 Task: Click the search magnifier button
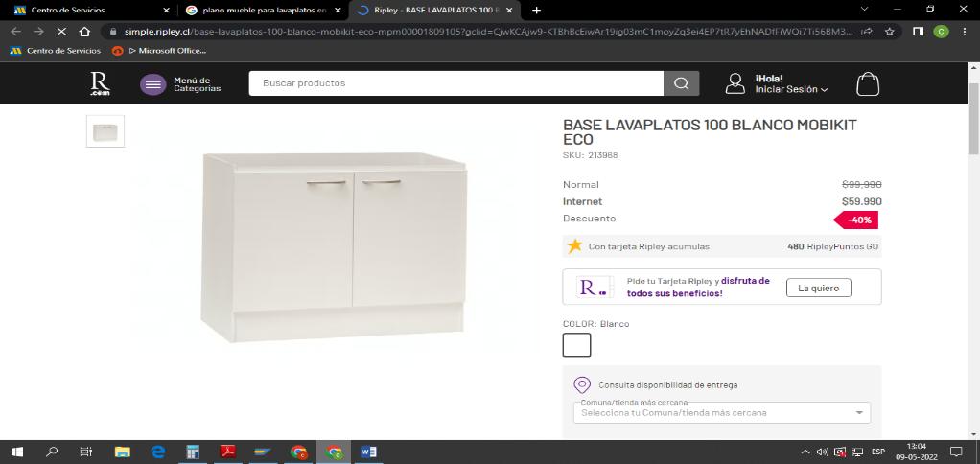click(x=681, y=83)
